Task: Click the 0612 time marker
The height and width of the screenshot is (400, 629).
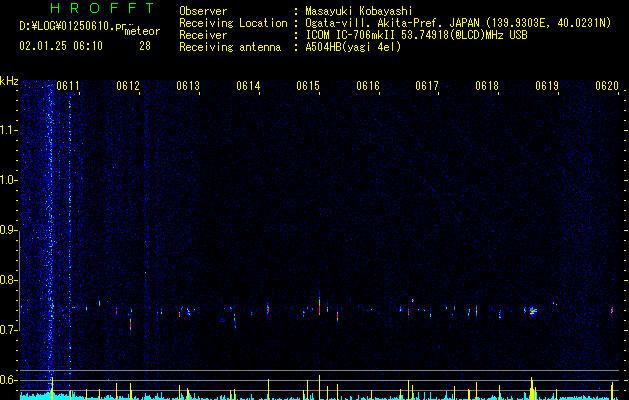Action: 128,86
